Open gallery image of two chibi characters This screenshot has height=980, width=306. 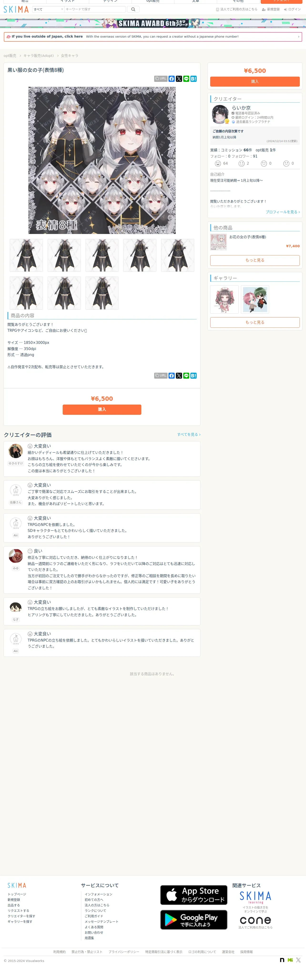(x=255, y=300)
